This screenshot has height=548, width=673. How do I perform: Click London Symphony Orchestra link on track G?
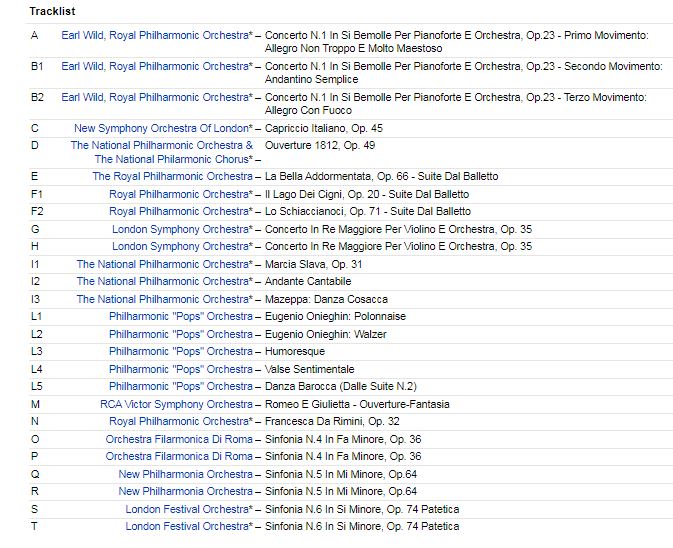click(x=181, y=229)
